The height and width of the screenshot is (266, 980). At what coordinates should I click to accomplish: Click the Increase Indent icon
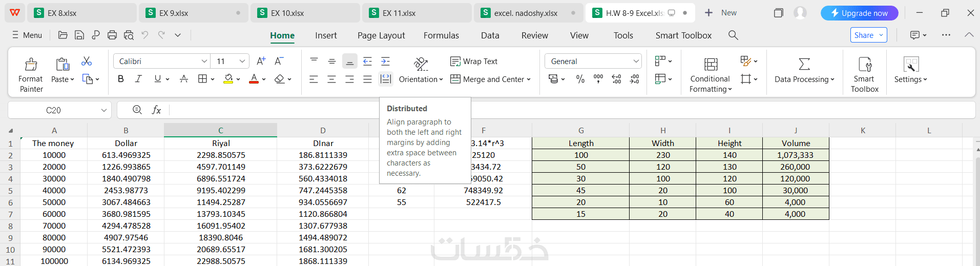click(385, 62)
